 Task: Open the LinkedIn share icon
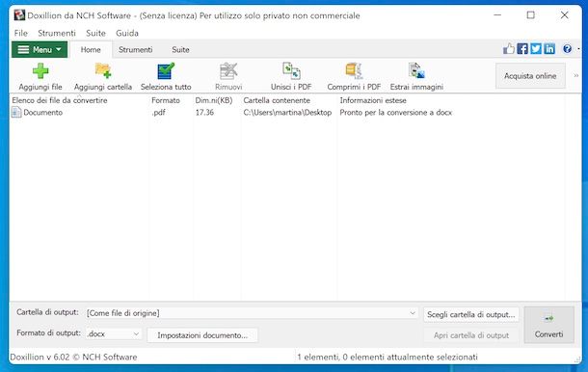(x=549, y=49)
